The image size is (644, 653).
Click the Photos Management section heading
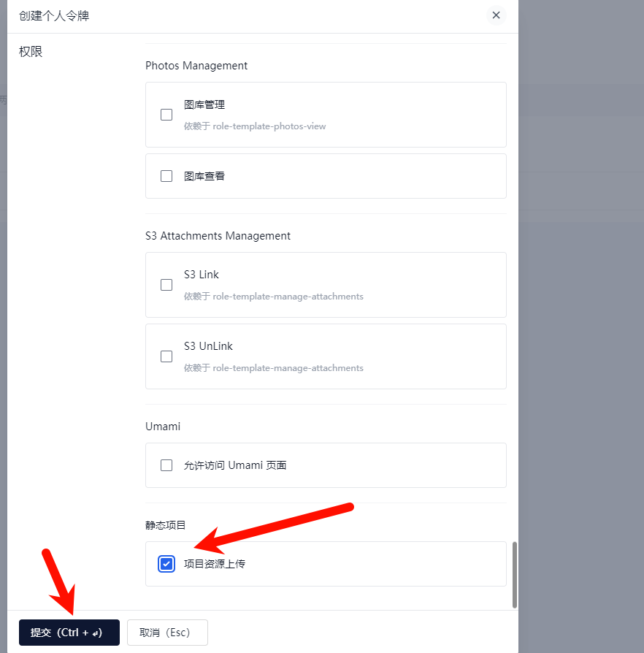(x=196, y=66)
